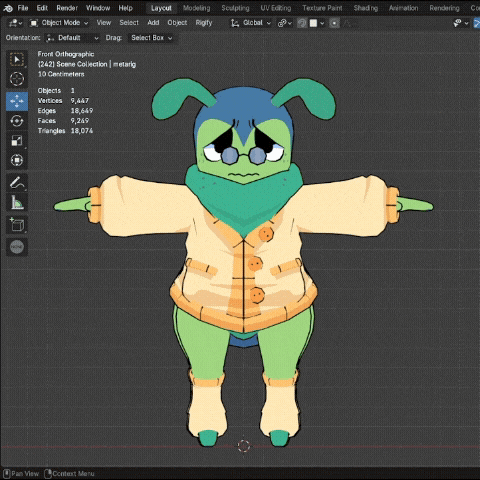Screen dimensions: 480x480
Task: Choose the Measure tool
Action: pyautogui.click(x=17, y=202)
